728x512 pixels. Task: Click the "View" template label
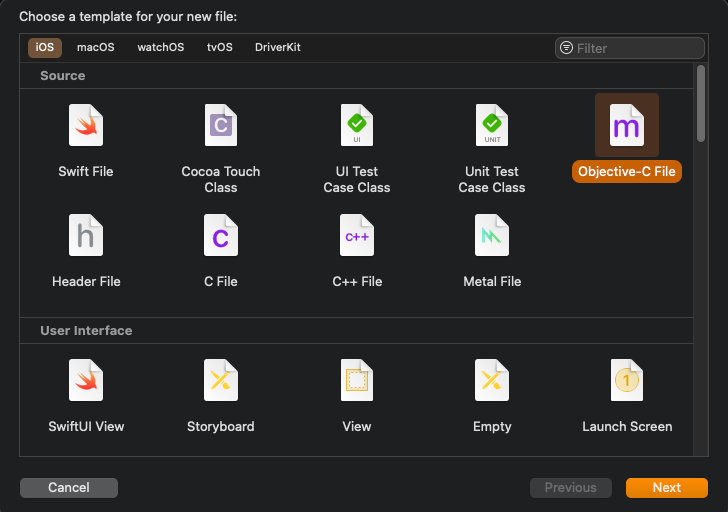(357, 426)
